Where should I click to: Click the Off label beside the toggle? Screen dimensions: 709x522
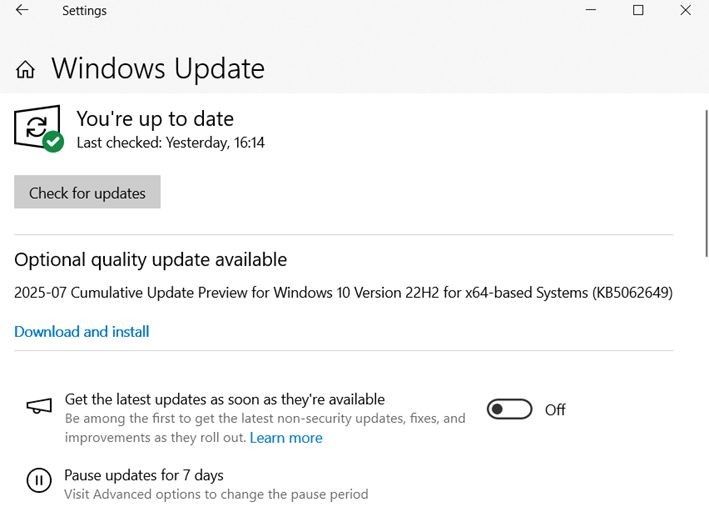pos(555,410)
